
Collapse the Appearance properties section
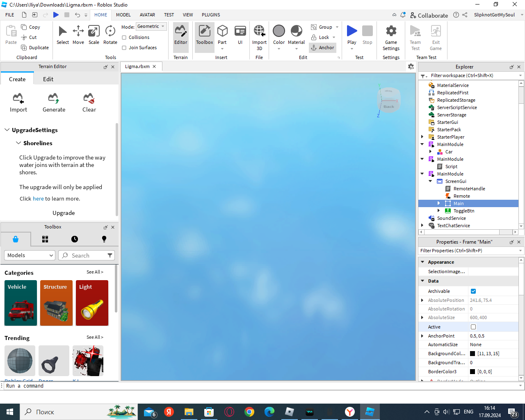[x=422, y=262]
